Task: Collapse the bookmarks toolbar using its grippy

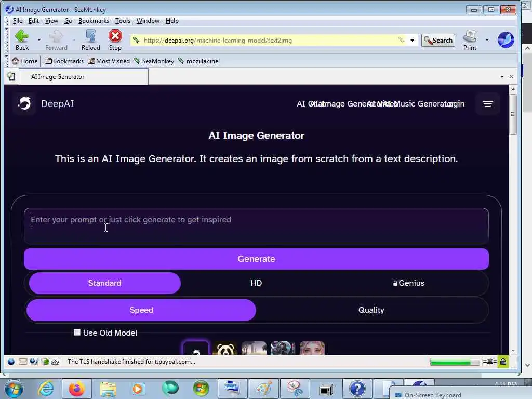Action: [x=7, y=61]
